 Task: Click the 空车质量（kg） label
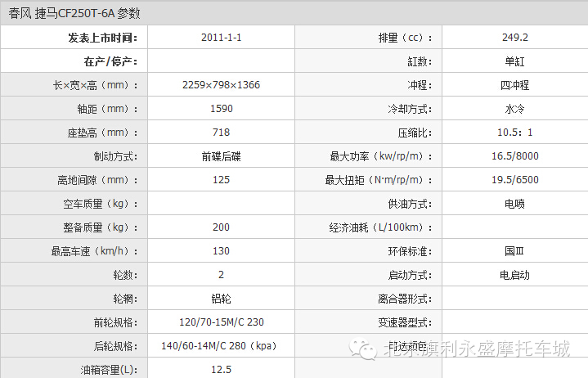[x=100, y=204]
